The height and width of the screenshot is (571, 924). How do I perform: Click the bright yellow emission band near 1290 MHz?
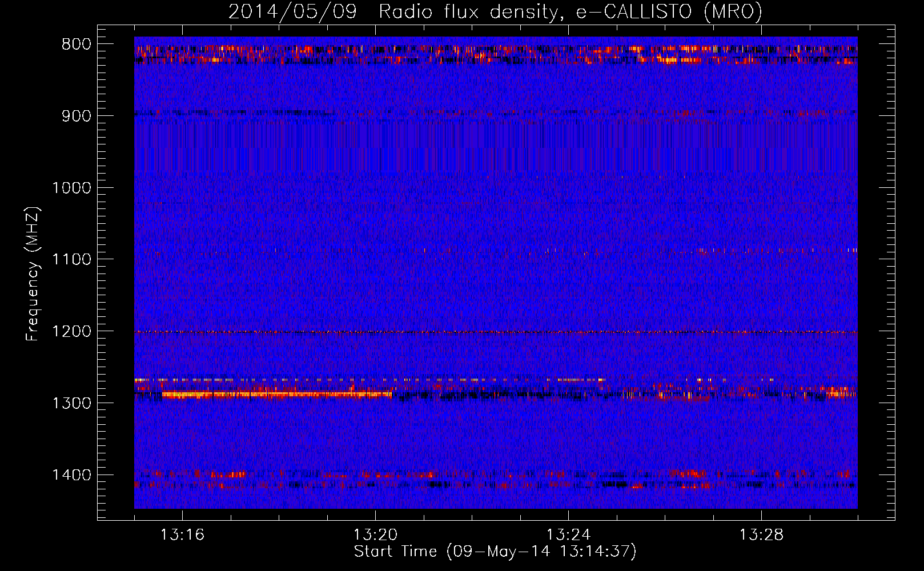277,394
